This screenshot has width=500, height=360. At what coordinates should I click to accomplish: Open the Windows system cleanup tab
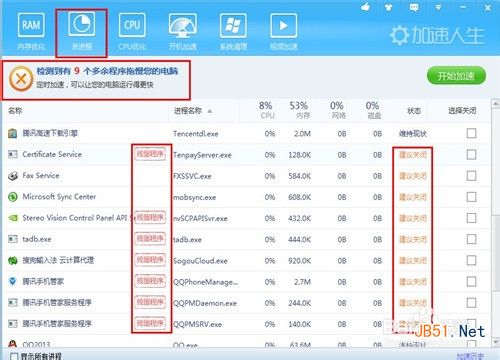pyautogui.click(x=233, y=32)
